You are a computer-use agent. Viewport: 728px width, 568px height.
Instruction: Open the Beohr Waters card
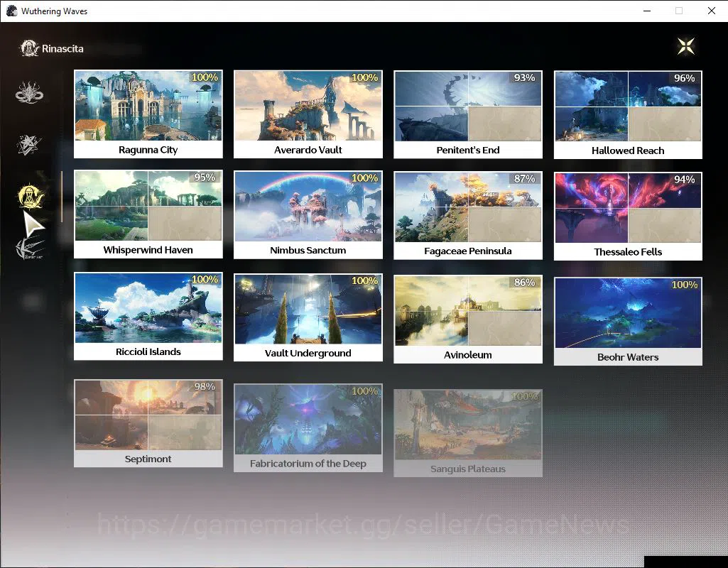(x=628, y=322)
